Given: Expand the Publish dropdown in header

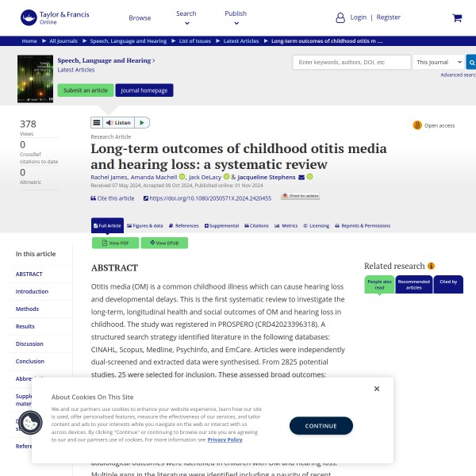Looking at the screenshot, I should (x=236, y=17).
